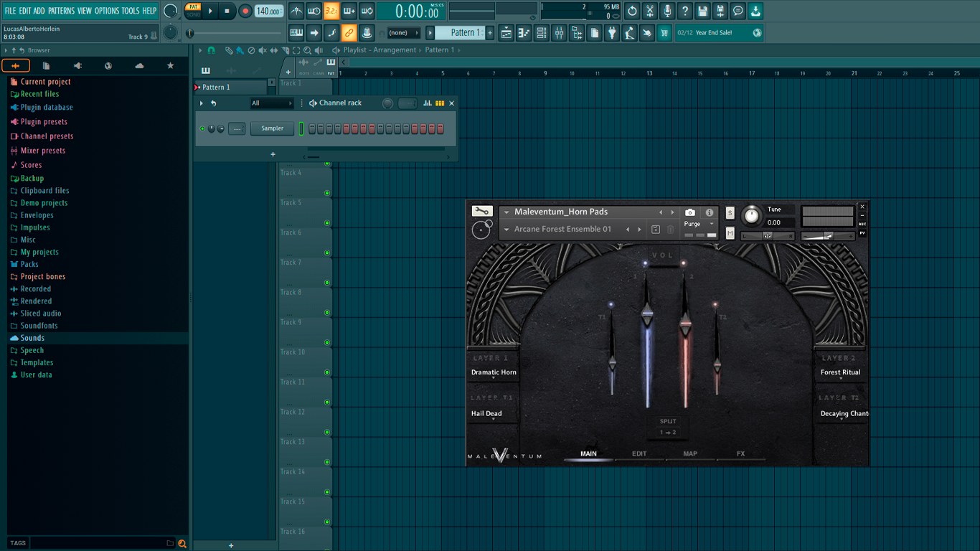
Task: Toggle the playlist snap magnet icon
Action: pos(211,50)
